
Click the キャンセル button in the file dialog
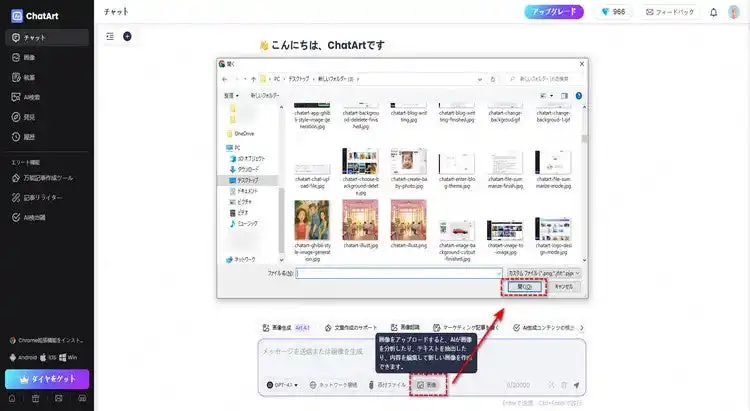click(564, 286)
